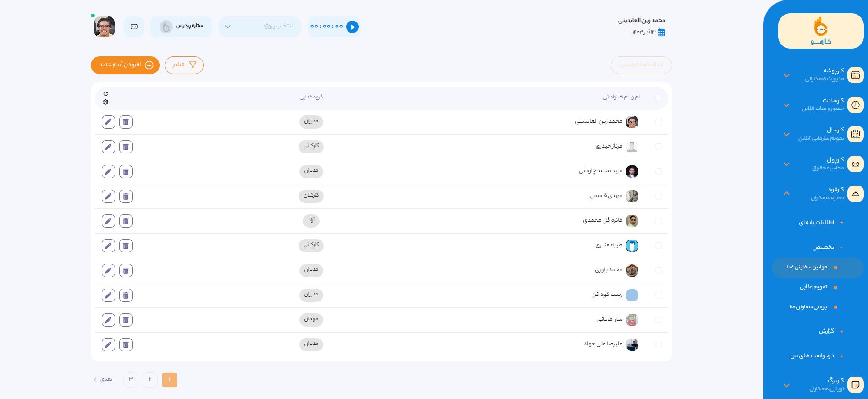Select بررسی سفارش ها sidebar item
This screenshot has height=399, width=868.
[x=808, y=307]
